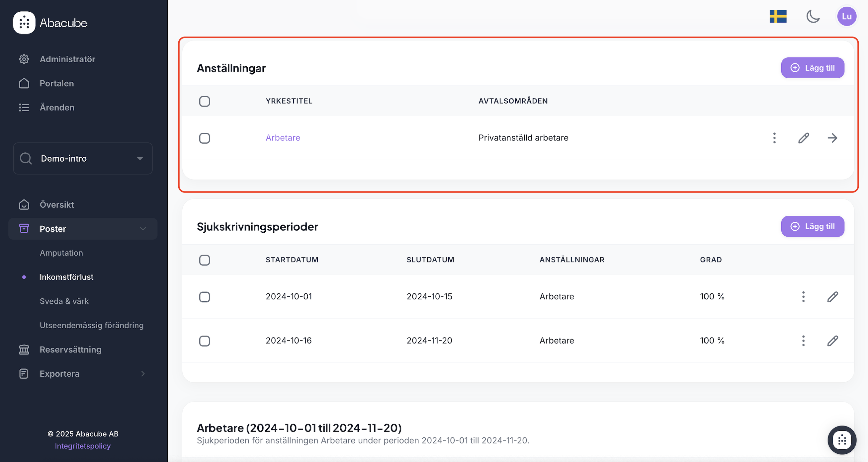Select all Sjukskrivningsperioder with header checkbox
This screenshot has width=868, height=462.
(x=205, y=260)
